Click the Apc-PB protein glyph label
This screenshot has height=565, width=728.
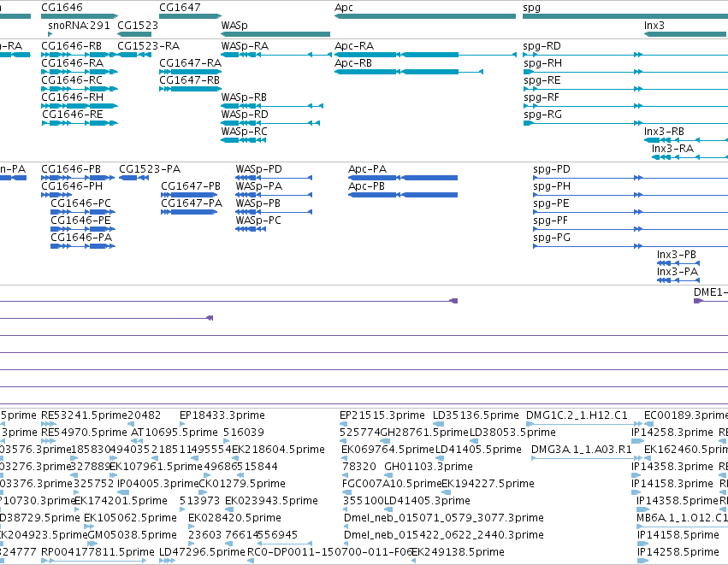[x=366, y=186]
